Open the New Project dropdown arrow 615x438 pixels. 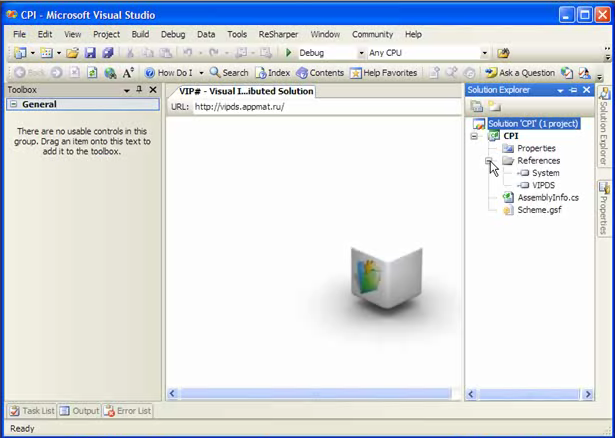tap(33, 53)
